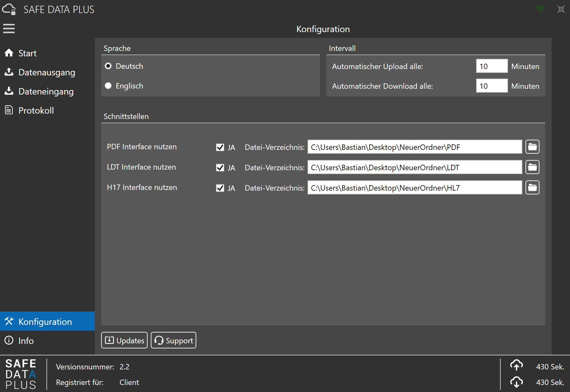The width and height of the screenshot is (570, 392).
Task: Go to Konfiguration menu entry
Action: [x=47, y=321]
